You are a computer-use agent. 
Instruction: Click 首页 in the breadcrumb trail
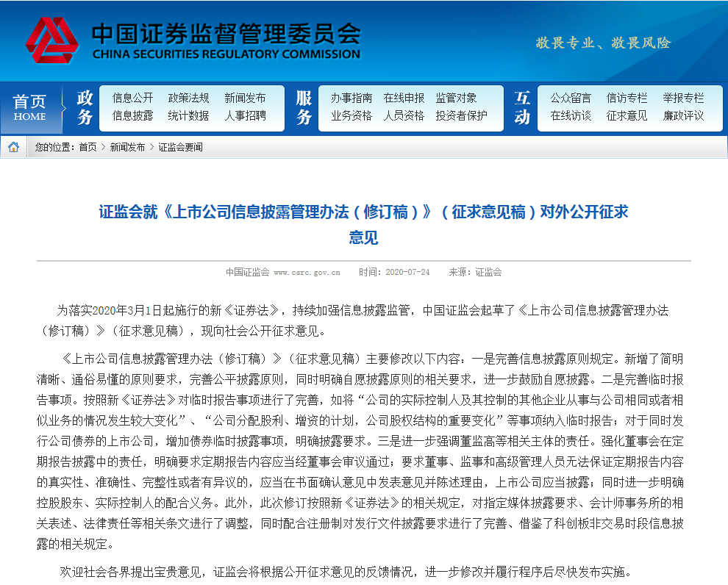(88, 147)
